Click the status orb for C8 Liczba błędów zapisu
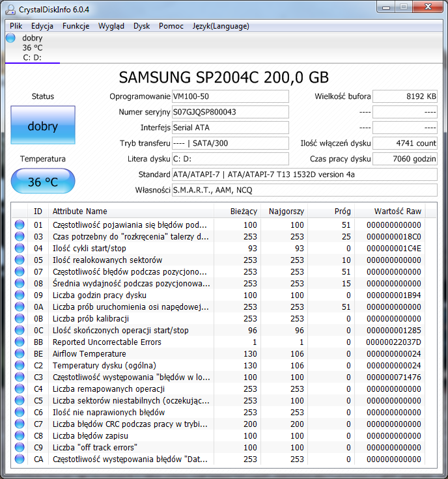Image resolution: width=448 pixels, height=479 pixels. [20, 435]
